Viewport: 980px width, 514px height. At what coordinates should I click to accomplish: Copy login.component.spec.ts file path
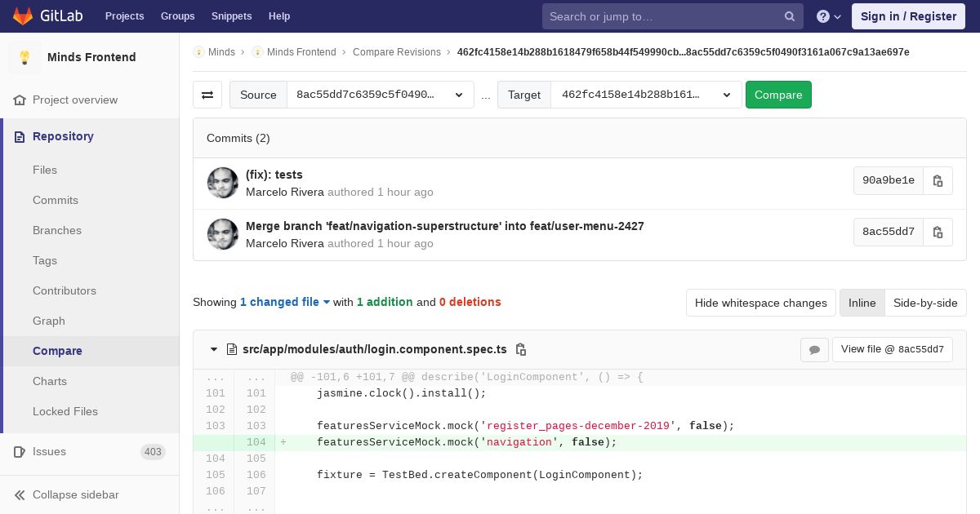[x=520, y=349]
